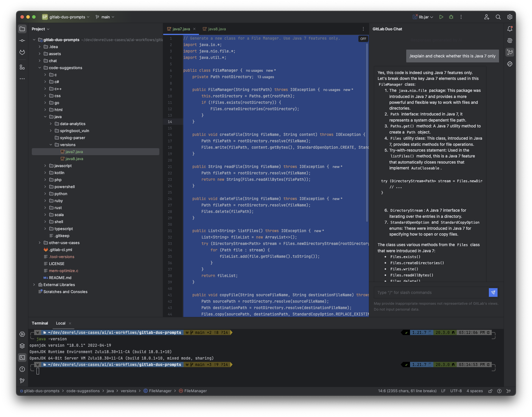This screenshot has width=532, height=417.
Task: Open GitLab Duo Chat icon in right sidebar
Action: (x=510, y=52)
